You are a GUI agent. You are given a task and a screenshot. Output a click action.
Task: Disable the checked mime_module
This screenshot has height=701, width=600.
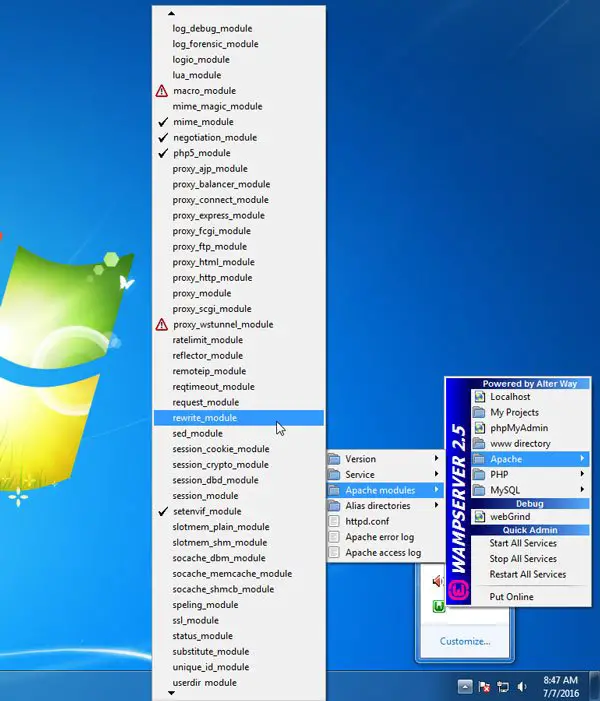coord(238,122)
